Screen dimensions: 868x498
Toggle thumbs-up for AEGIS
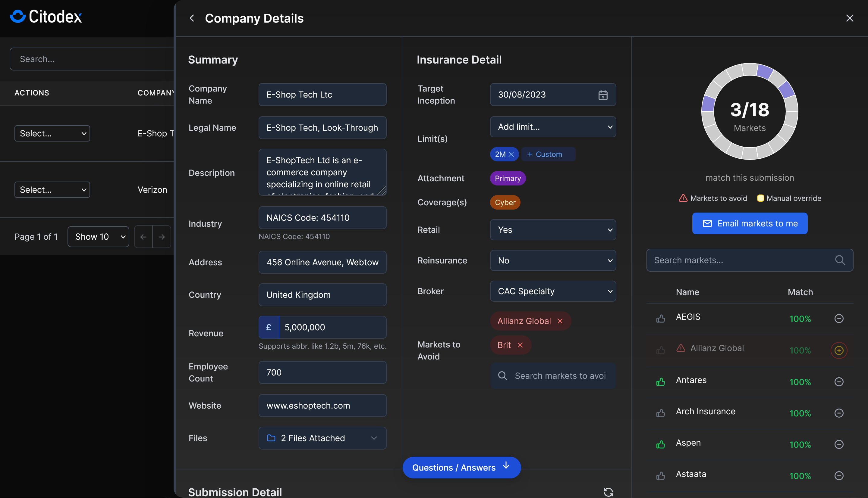pos(661,319)
